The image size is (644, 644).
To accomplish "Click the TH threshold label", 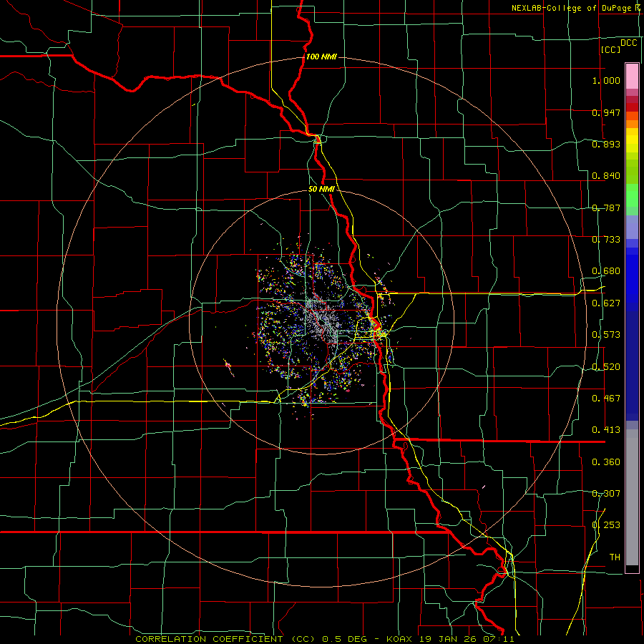I will pos(615,557).
